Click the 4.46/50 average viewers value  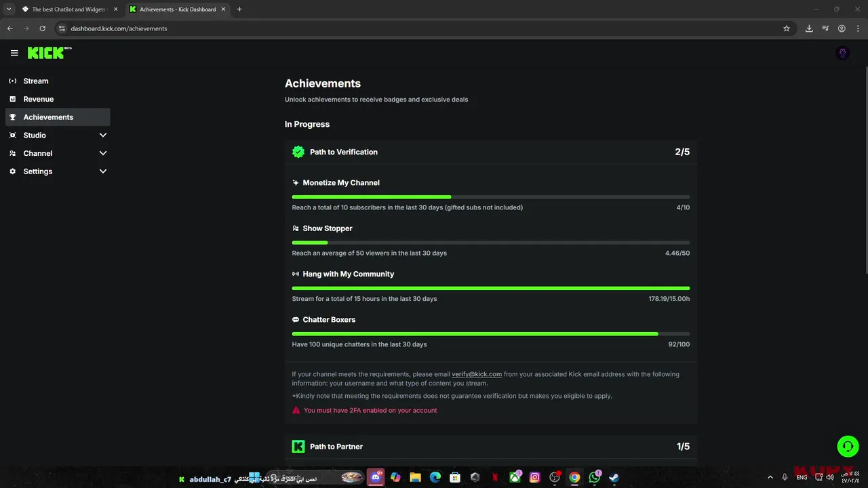click(x=677, y=253)
